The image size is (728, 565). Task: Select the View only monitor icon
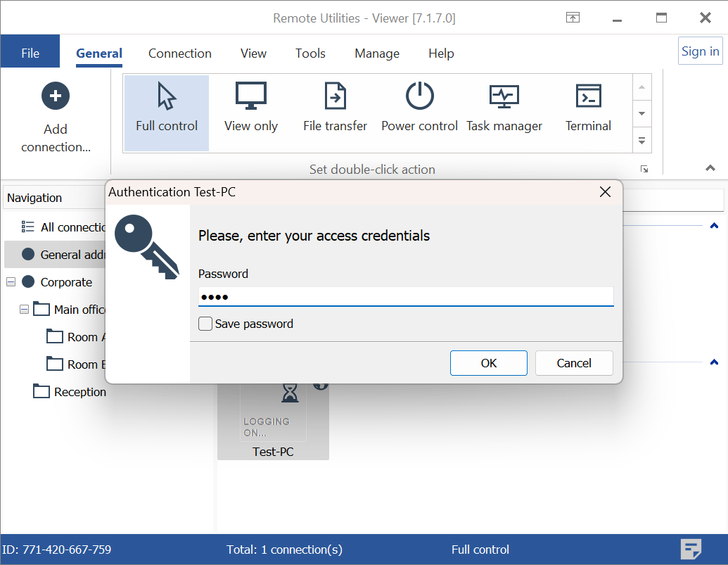pos(251,97)
